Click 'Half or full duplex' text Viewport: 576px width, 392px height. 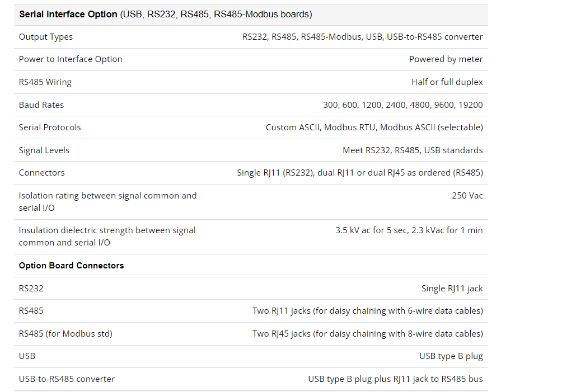pyautogui.click(x=447, y=82)
